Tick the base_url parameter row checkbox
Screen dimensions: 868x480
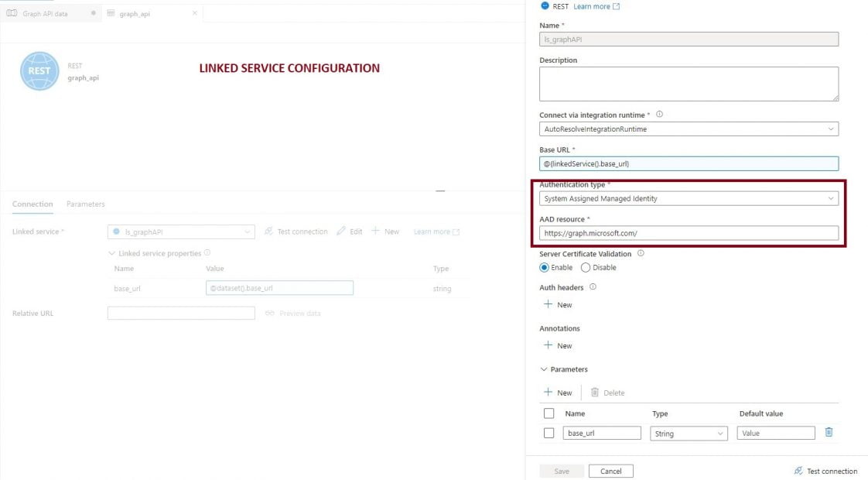[548, 433]
